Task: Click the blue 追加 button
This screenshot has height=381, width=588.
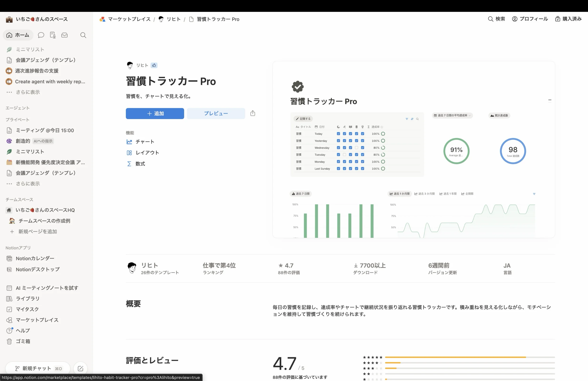Action: (x=155, y=114)
